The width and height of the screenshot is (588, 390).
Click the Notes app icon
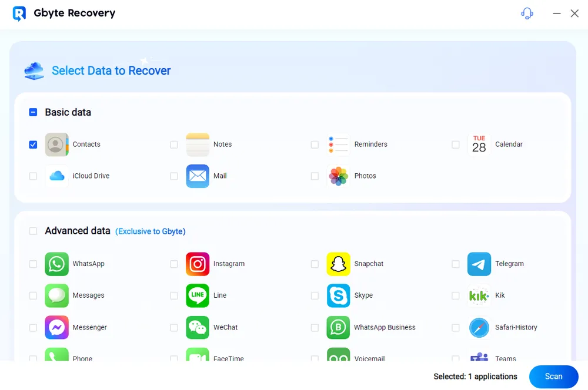pyautogui.click(x=198, y=144)
